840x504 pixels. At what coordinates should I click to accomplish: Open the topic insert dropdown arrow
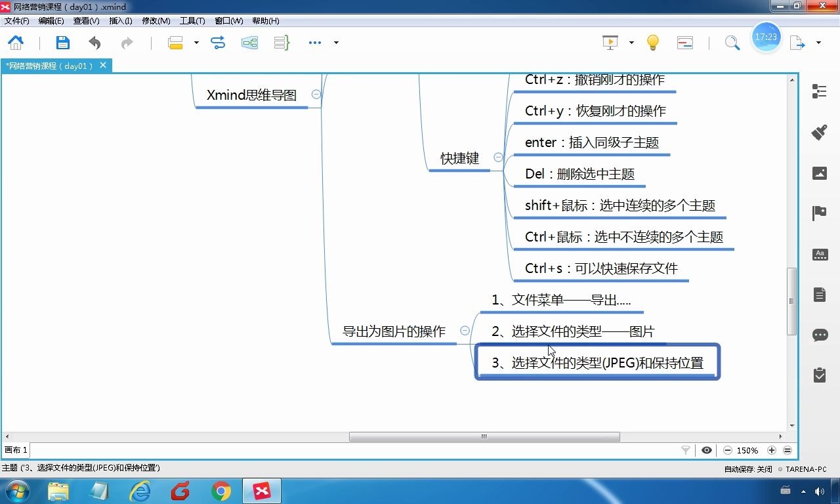coord(196,43)
